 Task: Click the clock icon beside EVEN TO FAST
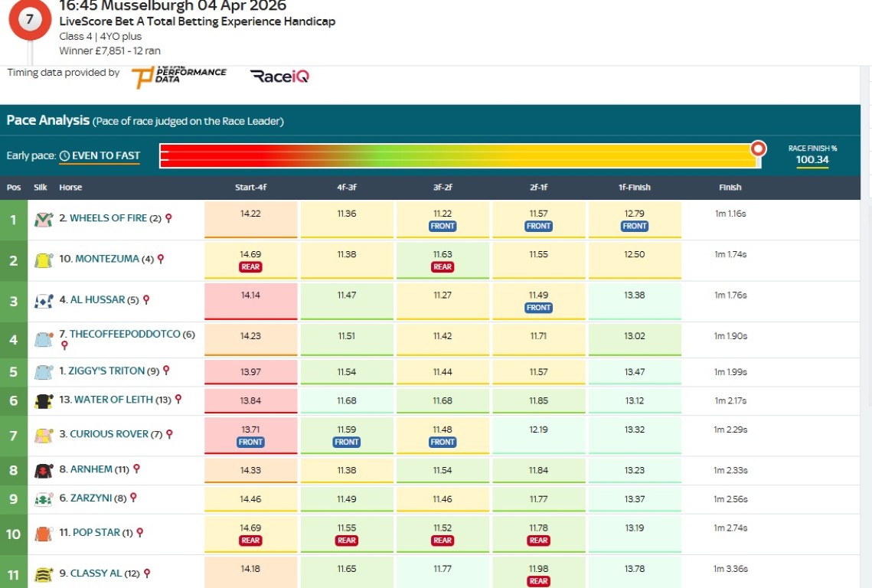point(64,155)
